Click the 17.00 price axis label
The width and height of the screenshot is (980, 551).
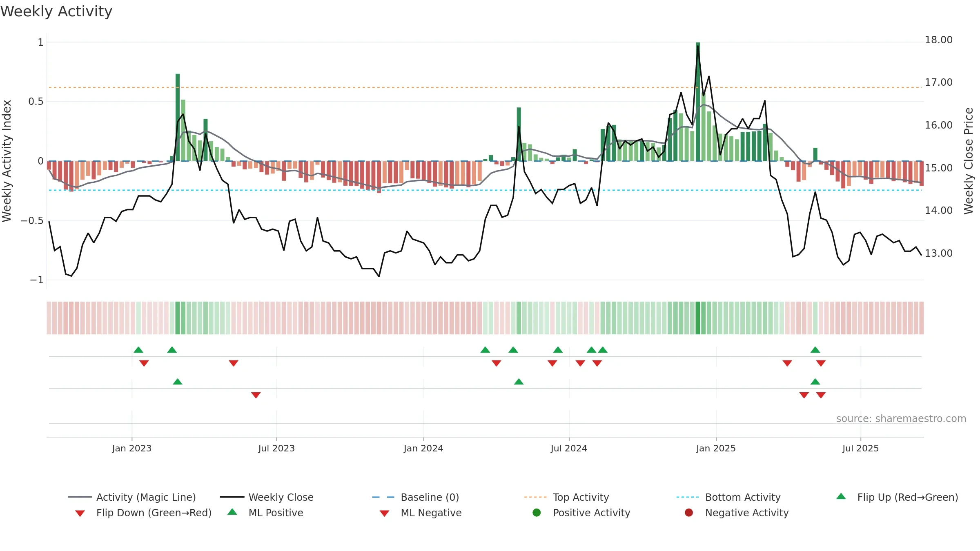click(x=939, y=82)
